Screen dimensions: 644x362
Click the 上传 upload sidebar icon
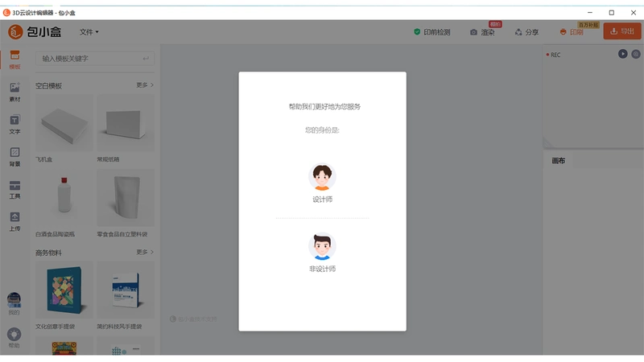coord(14,221)
